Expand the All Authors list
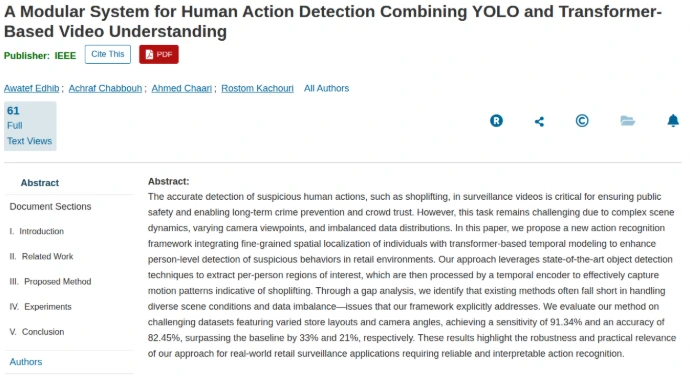The height and width of the screenshot is (376, 690). [x=327, y=88]
